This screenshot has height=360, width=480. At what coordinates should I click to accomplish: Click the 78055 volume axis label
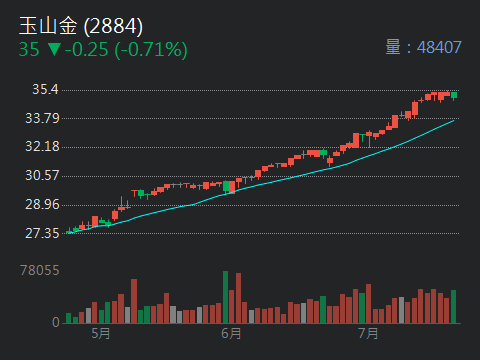40,270
